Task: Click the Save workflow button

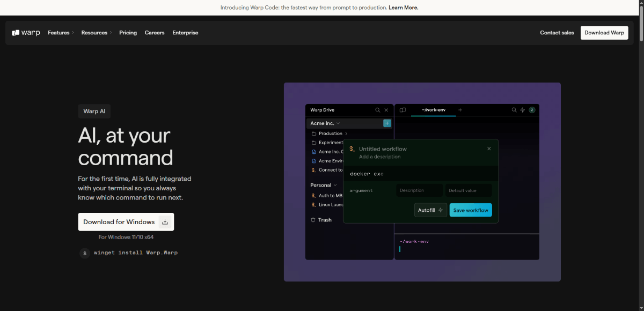Action: click(471, 210)
